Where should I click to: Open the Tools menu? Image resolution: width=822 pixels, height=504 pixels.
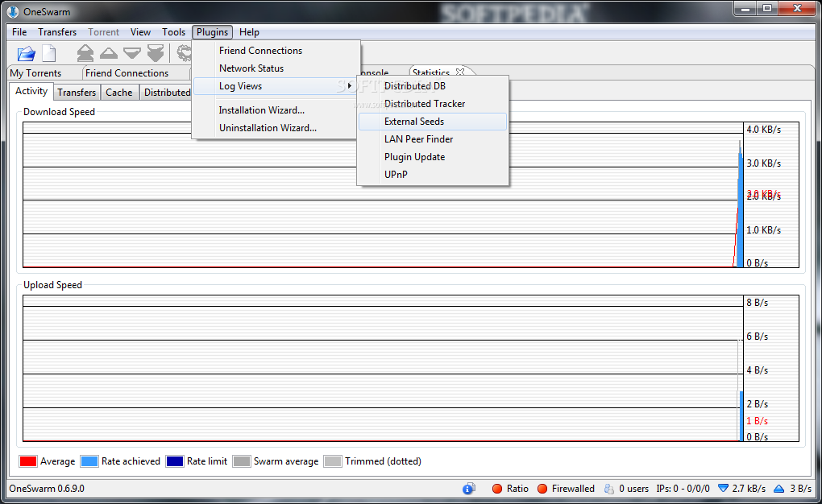[173, 32]
